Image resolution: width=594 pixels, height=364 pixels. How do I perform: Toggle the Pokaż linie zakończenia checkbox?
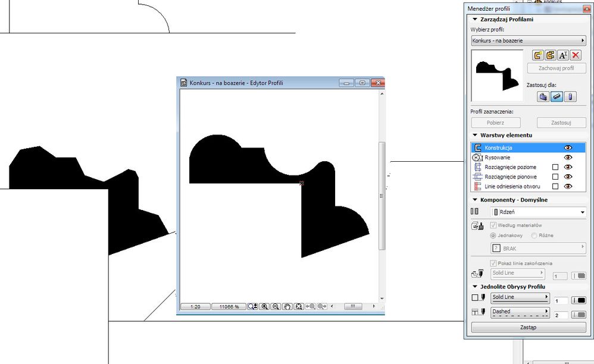pos(493,263)
